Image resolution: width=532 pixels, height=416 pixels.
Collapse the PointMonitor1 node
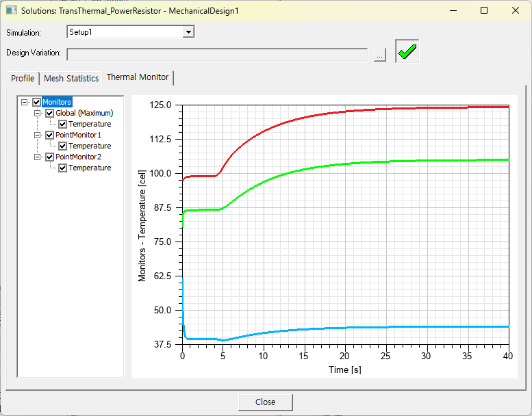[38, 135]
